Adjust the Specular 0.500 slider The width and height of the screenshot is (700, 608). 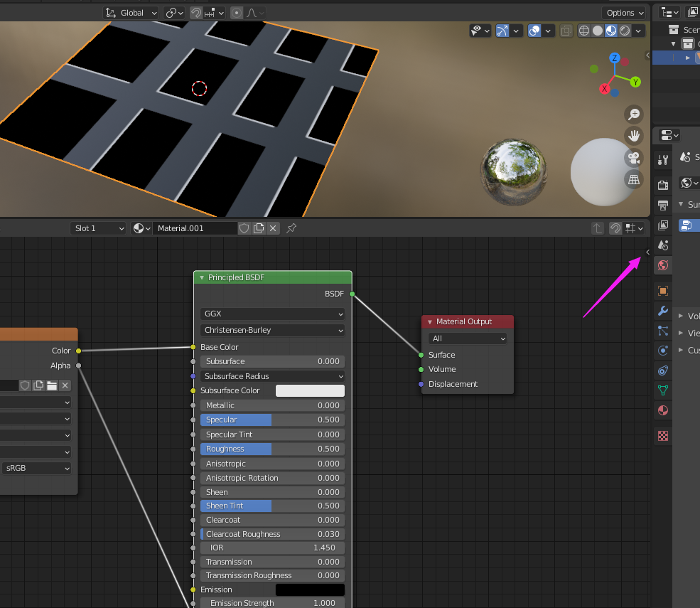pyautogui.click(x=273, y=420)
